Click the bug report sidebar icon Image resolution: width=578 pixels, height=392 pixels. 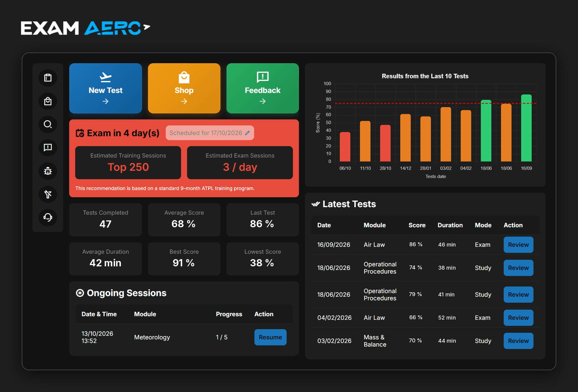coord(48,171)
